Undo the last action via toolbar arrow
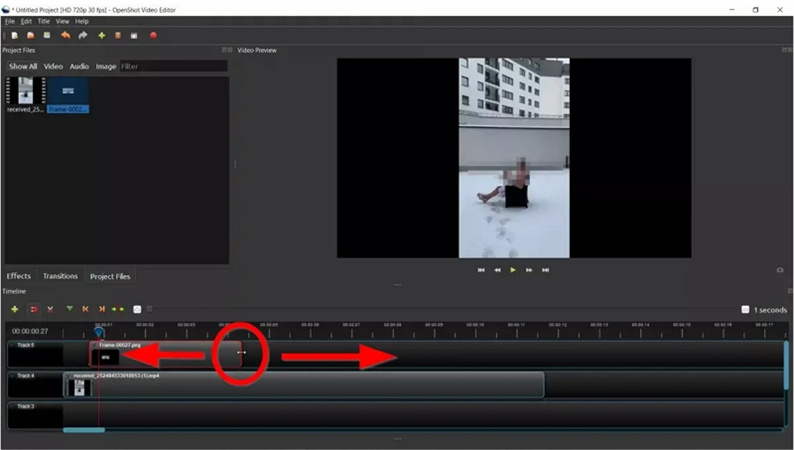 point(66,35)
